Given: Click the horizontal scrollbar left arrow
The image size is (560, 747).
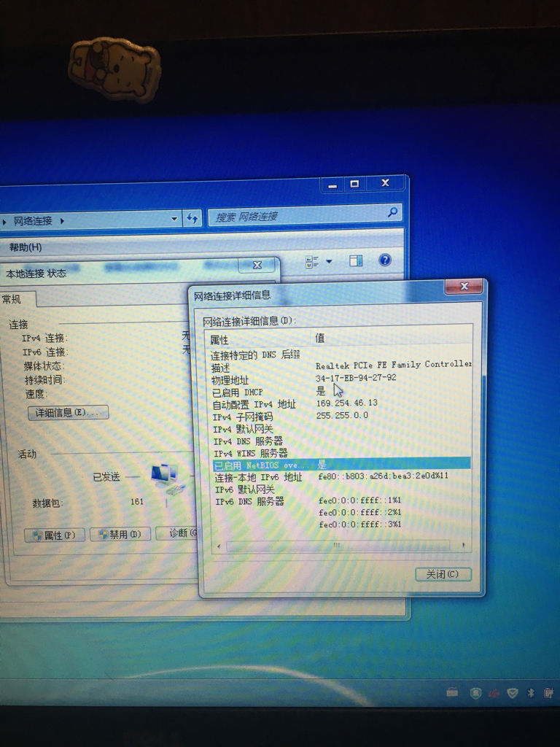Looking at the screenshot, I should click(x=219, y=546).
